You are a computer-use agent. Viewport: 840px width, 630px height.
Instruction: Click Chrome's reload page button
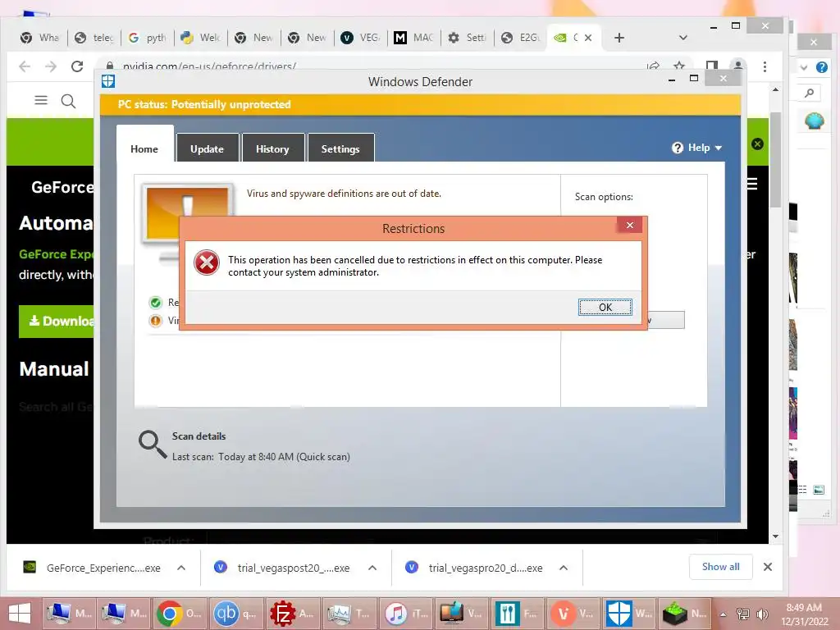77,66
